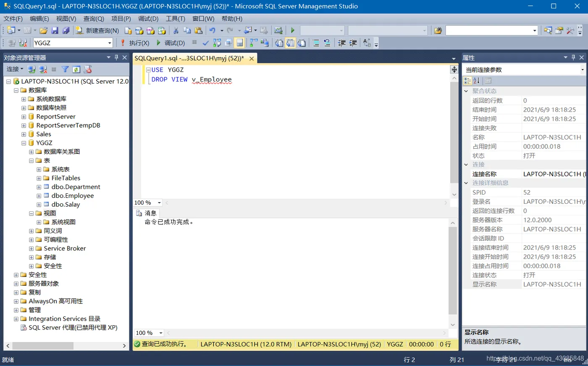Open the 当前连接参数 dropdown in Properties
The image size is (588, 366).
click(x=582, y=70)
